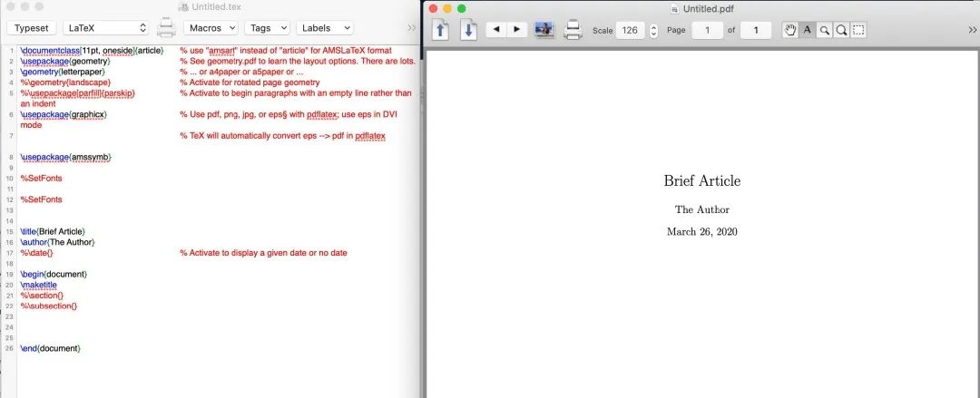Expand the Untitled.pdf toolbar overflow chevron
The image size is (980, 398).
pyautogui.click(x=973, y=29)
